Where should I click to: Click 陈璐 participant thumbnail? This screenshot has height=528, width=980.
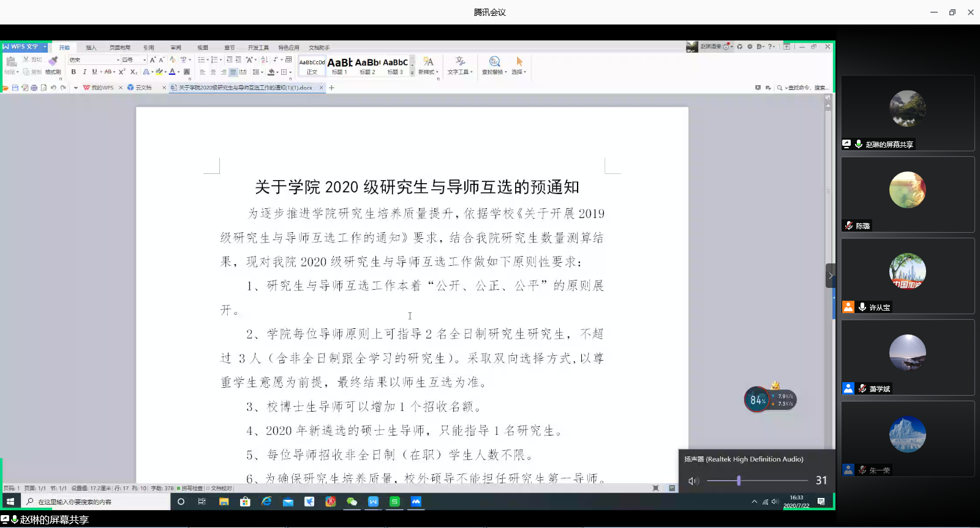(907, 194)
